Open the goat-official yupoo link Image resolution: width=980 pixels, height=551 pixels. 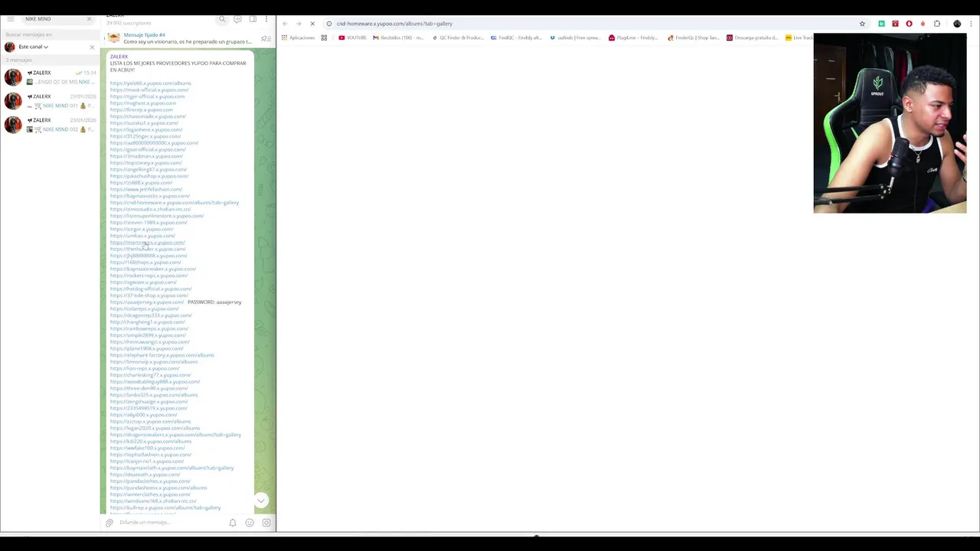[x=148, y=149]
